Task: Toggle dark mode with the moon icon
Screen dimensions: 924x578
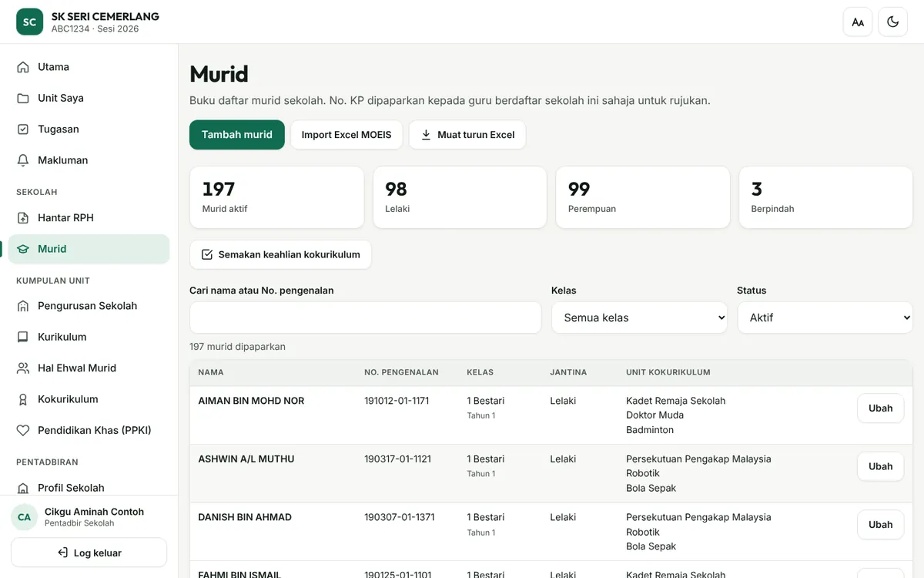Action: click(893, 22)
